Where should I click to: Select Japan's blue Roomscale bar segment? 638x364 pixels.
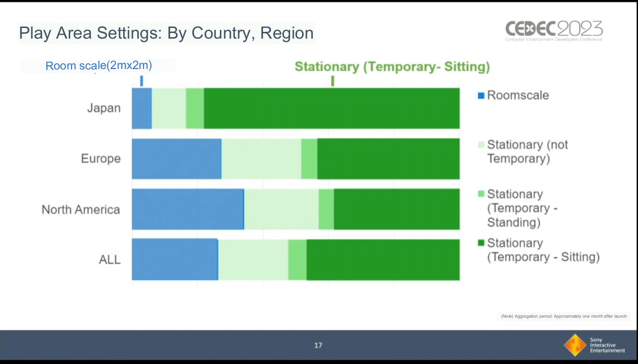click(142, 109)
